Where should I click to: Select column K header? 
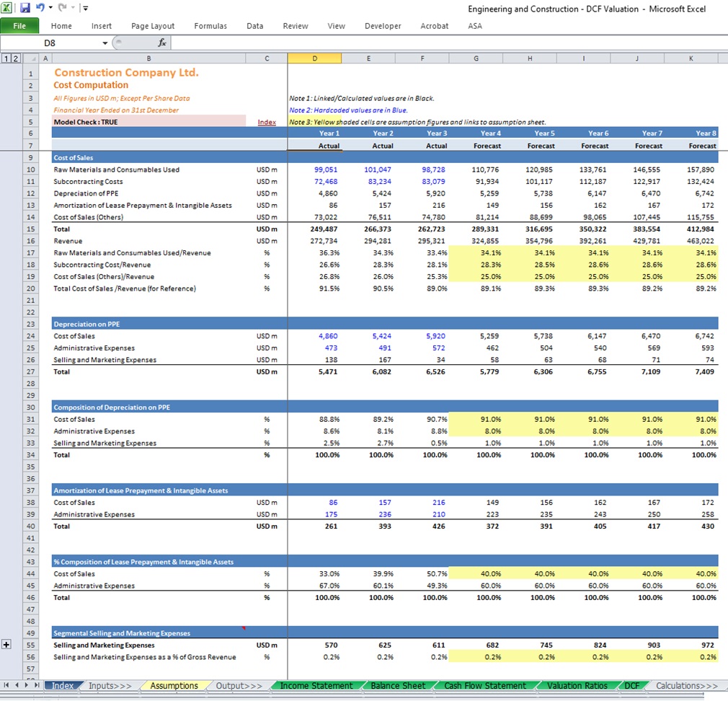tap(691, 58)
